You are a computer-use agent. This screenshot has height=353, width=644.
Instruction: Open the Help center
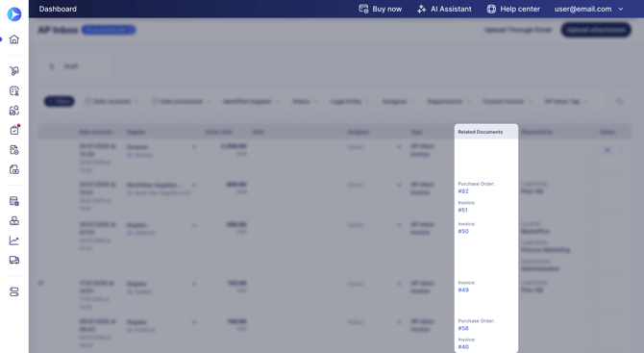click(513, 9)
